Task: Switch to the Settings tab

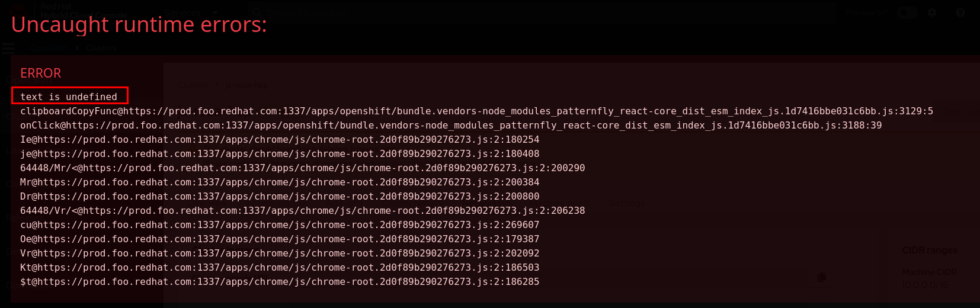Action: tap(627, 204)
